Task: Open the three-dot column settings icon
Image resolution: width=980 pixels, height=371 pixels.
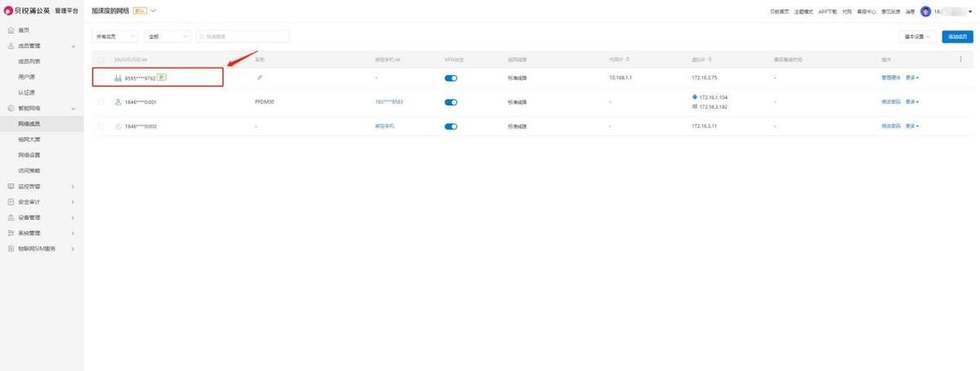Action: [960, 59]
